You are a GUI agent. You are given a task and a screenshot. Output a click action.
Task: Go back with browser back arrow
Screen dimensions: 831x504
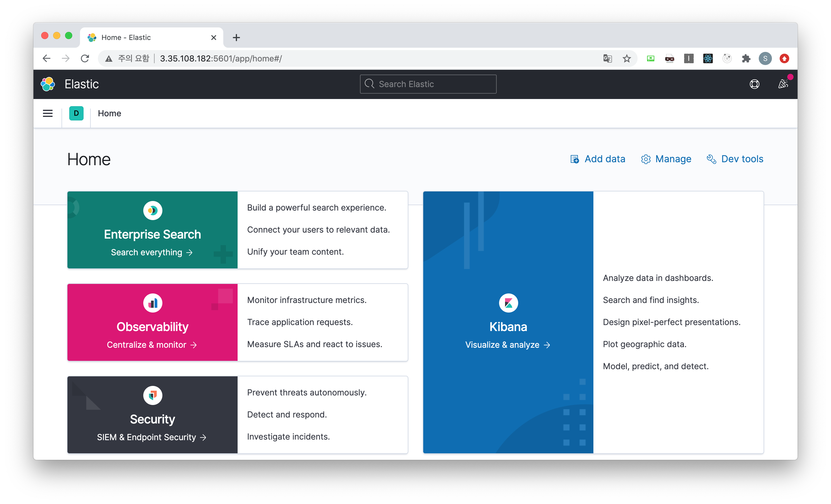[47, 59]
